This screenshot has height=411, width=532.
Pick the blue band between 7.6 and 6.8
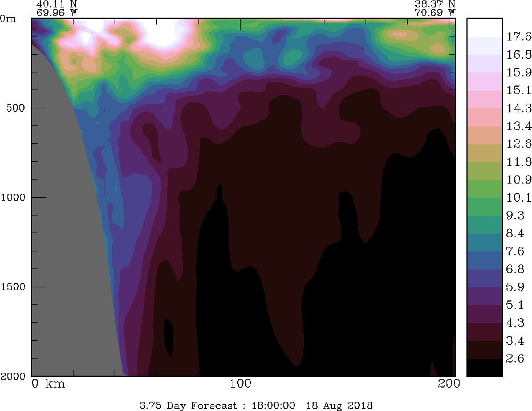click(485, 261)
